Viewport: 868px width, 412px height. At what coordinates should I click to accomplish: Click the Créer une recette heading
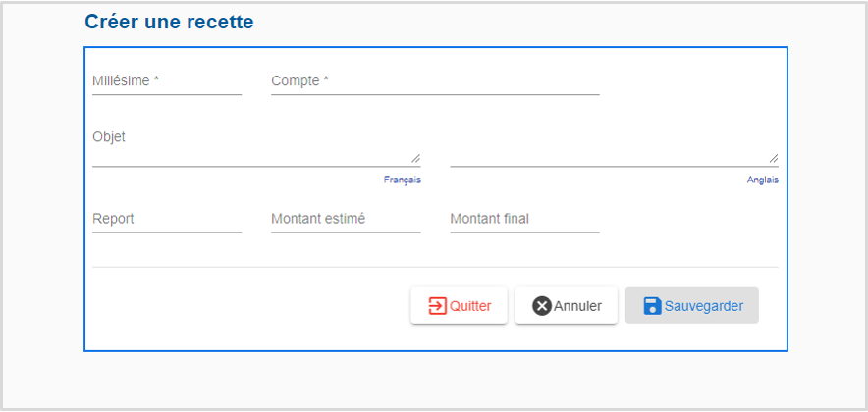click(x=169, y=22)
